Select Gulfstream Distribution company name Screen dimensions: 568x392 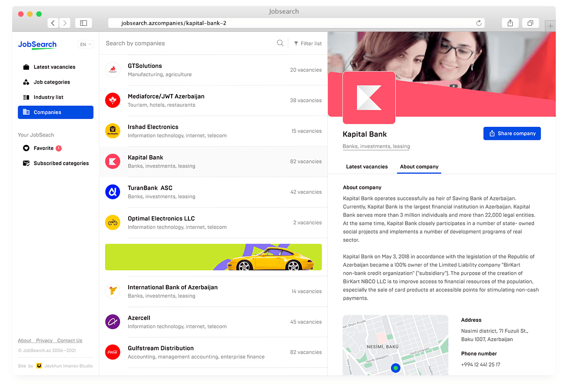coord(161,348)
